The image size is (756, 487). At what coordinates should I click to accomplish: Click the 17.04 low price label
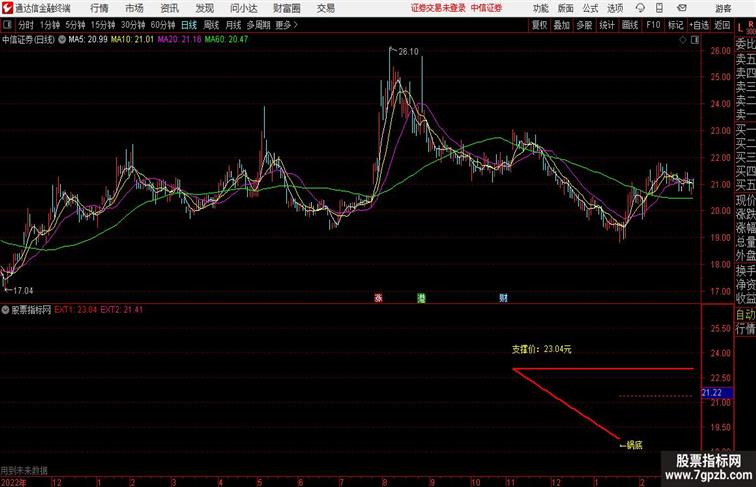point(23,291)
